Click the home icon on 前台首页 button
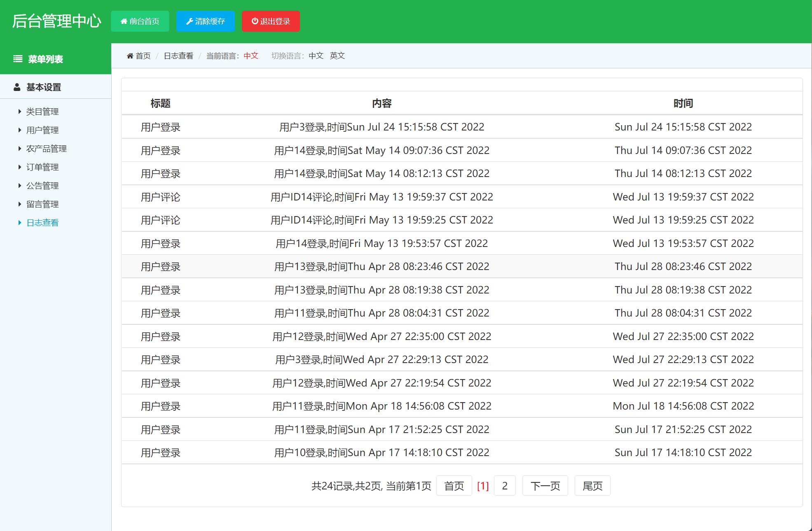812x531 pixels. point(124,21)
